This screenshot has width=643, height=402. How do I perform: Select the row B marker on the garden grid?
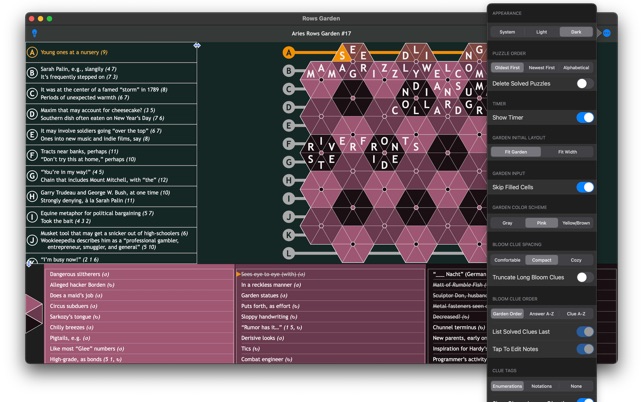pos(289,71)
